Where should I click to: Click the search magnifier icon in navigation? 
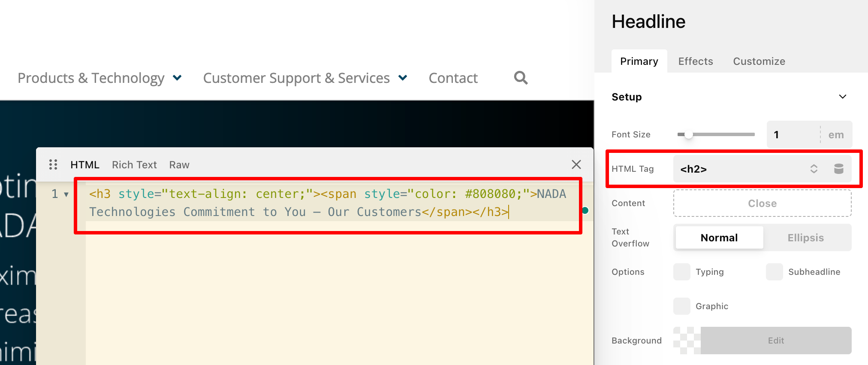coord(521,78)
